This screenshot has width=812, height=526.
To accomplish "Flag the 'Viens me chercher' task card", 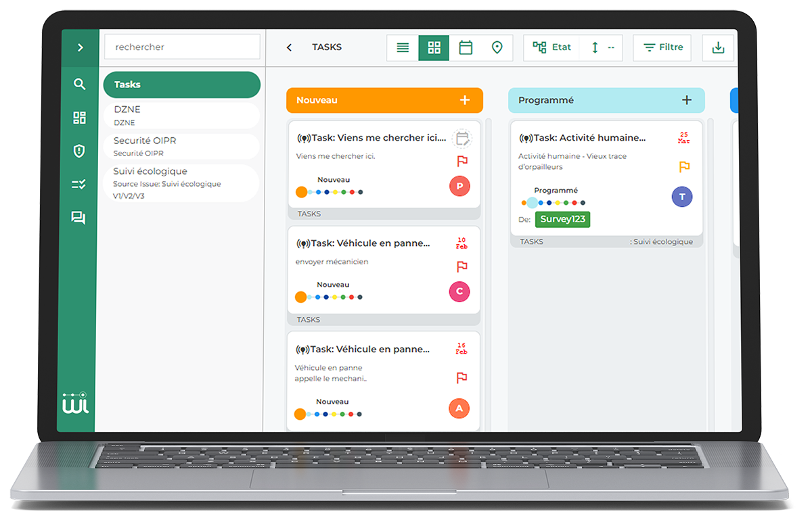I will point(462,161).
